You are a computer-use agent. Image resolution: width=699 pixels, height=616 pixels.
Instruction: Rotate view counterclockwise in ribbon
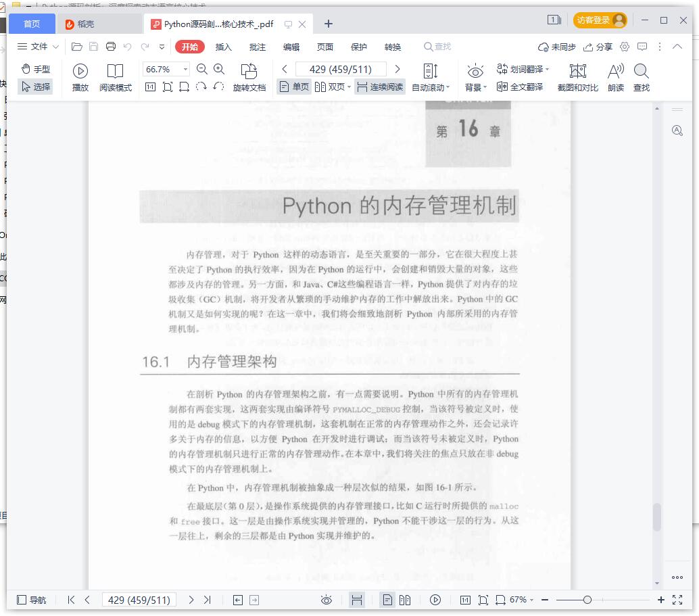tap(218, 87)
